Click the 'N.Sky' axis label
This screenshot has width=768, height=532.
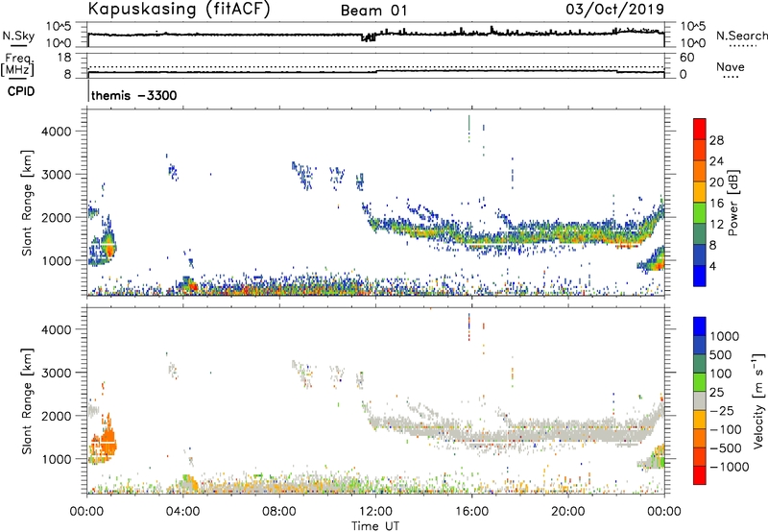click(x=18, y=36)
